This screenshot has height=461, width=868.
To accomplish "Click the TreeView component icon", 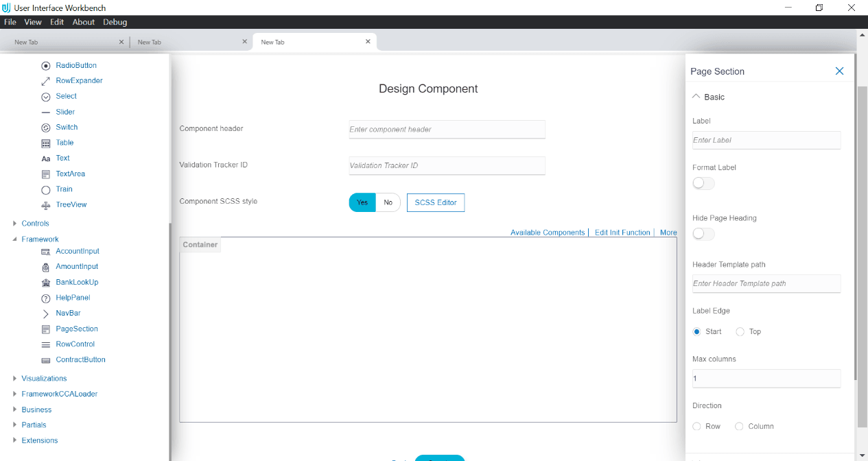I will [45, 204].
